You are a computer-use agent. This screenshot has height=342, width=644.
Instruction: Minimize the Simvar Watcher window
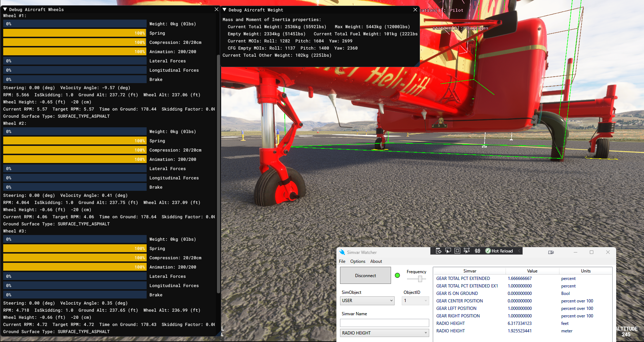pyautogui.click(x=575, y=252)
